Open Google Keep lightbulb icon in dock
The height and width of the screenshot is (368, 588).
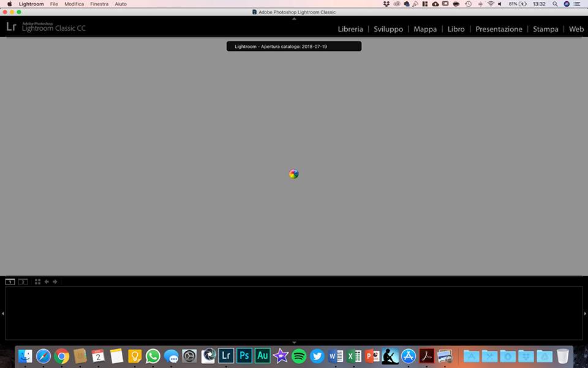coord(135,356)
